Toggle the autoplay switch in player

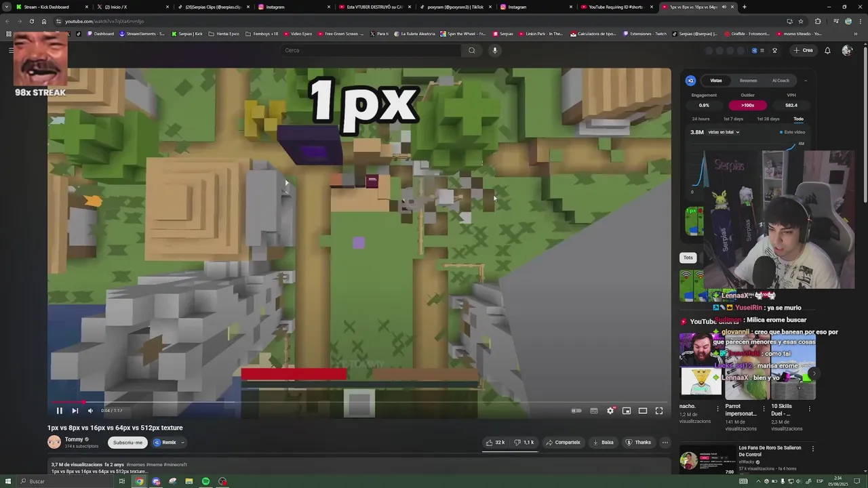pyautogui.click(x=576, y=411)
